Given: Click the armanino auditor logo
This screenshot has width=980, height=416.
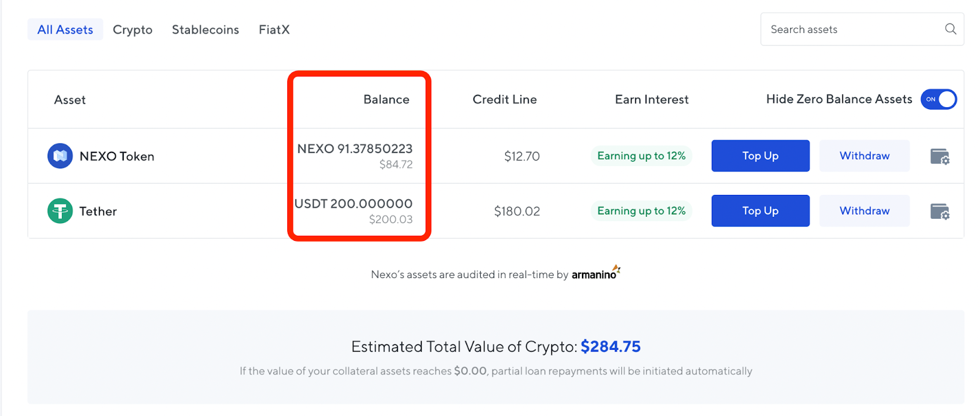Looking at the screenshot, I should point(595,273).
